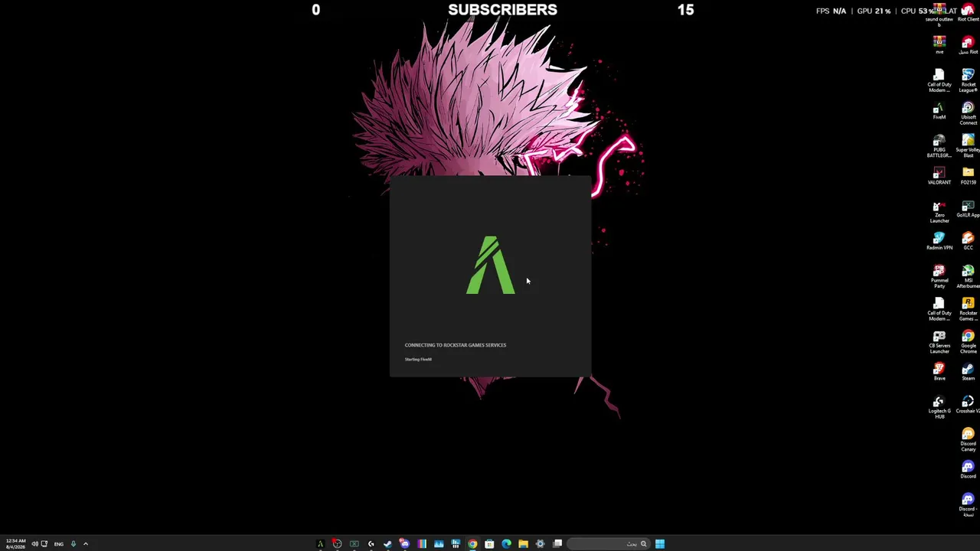
Task: Open Settings gear in the taskbar
Action: tap(540, 544)
